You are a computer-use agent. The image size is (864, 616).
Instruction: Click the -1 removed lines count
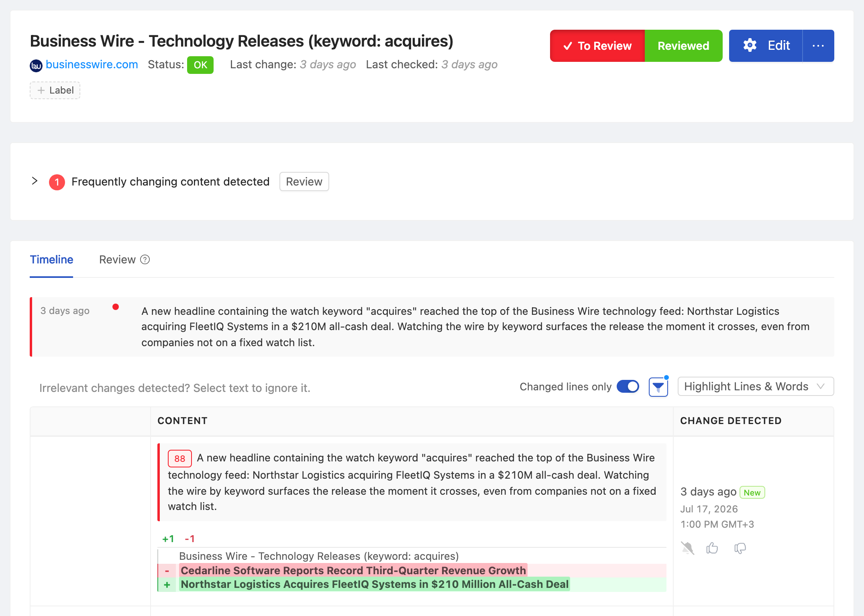pos(190,539)
